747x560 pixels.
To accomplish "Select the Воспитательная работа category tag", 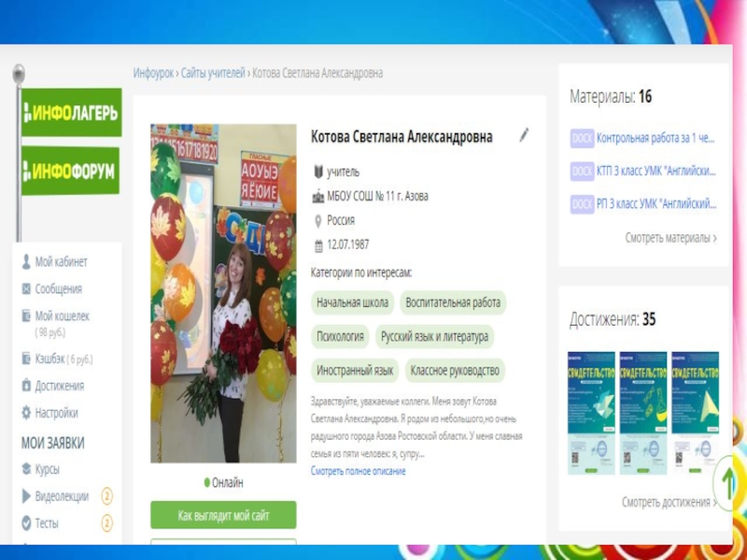I will pos(453,302).
